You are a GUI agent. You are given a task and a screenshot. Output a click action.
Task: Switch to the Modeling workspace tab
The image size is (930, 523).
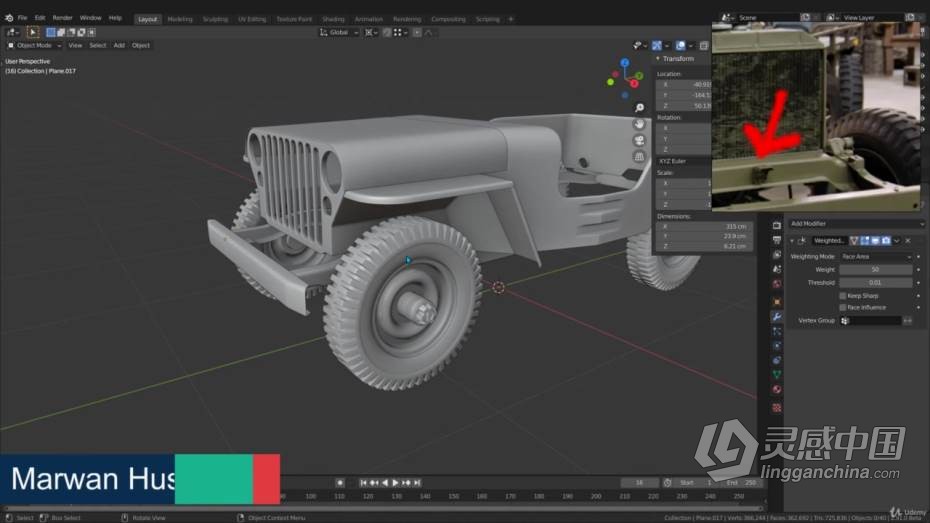click(x=180, y=19)
